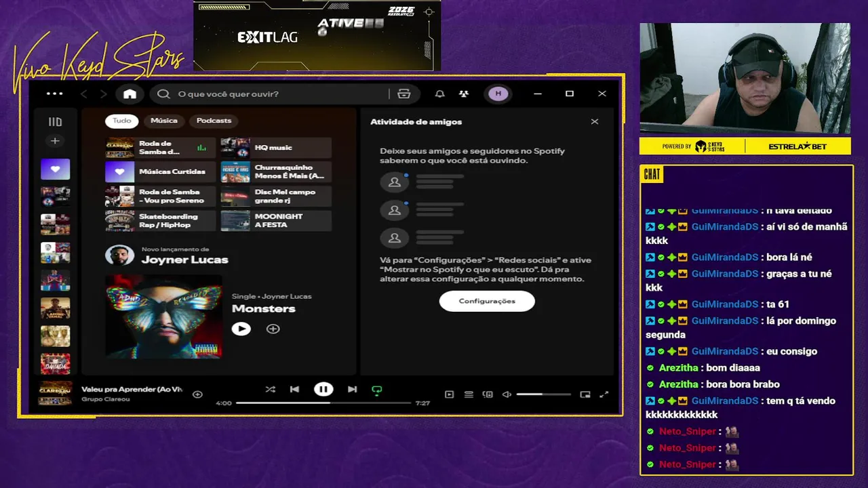This screenshot has width=868, height=488.
Task: Open the Monsters album cover
Action: (163, 316)
